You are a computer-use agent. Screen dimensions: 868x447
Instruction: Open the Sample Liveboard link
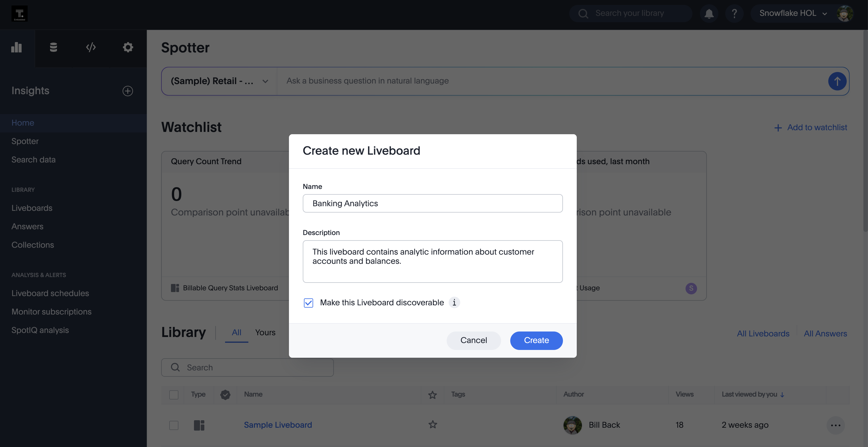click(278, 425)
